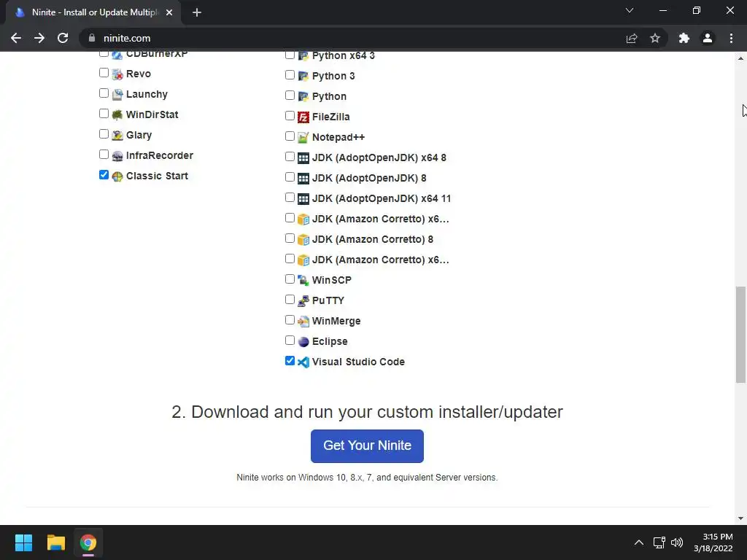The image size is (747, 560).
Task: Bookmark this page with the star icon
Action: pos(655,38)
